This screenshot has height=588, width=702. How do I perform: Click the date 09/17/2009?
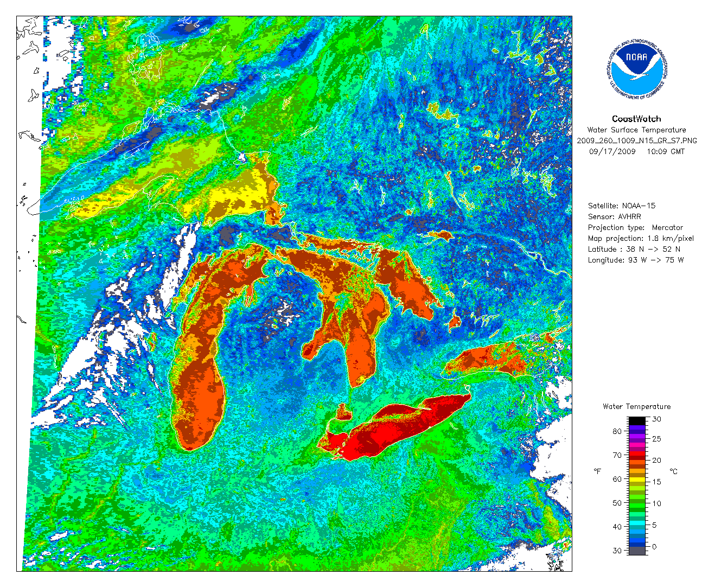point(612,151)
